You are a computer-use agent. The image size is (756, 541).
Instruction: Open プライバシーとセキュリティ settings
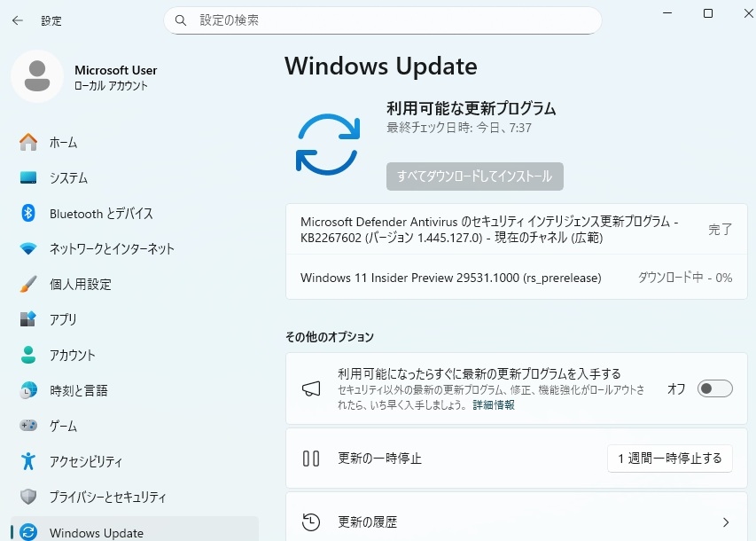[135, 497]
